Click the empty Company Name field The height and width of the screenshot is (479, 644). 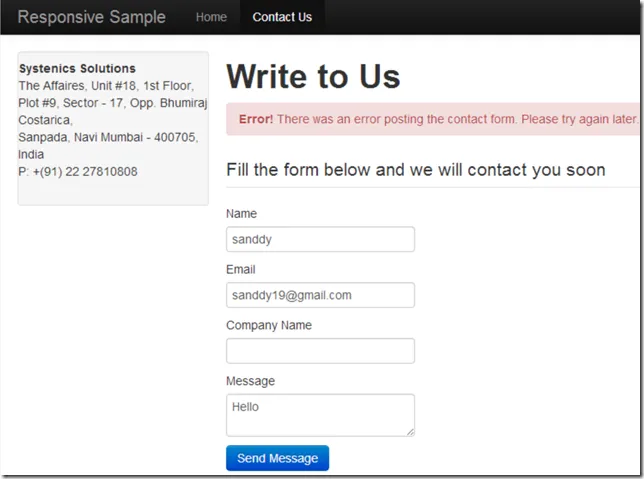point(320,351)
